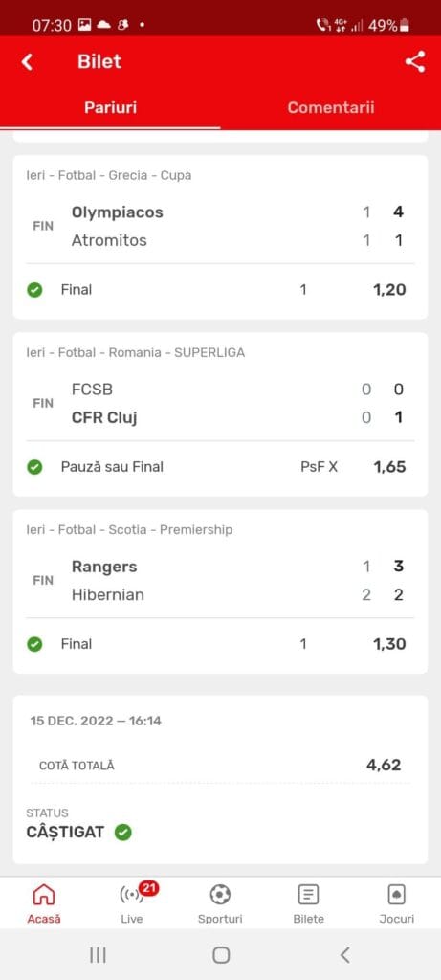Open Sporturi football icon
The width and height of the screenshot is (441, 980).
pyautogui.click(x=220, y=896)
